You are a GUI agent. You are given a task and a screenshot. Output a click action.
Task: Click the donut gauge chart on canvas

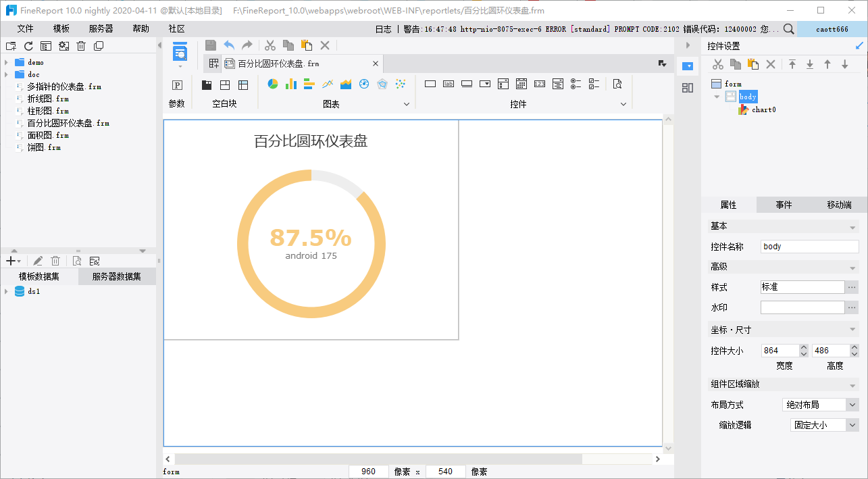(x=311, y=244)
